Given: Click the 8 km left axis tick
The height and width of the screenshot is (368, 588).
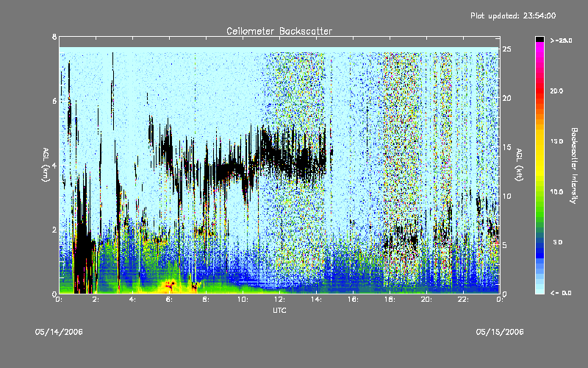Looking at the screenshot, I should tap(54, 37).
